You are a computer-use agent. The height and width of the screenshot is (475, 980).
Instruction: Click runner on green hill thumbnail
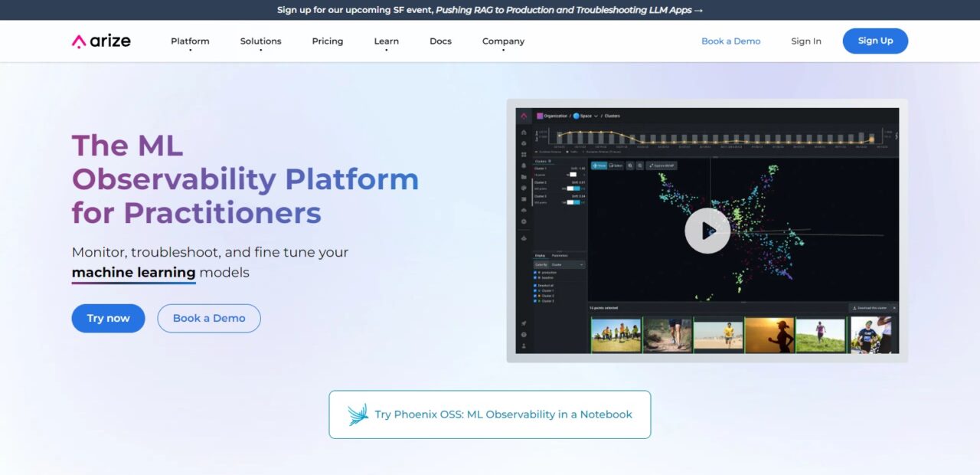[x=820, y=335]
